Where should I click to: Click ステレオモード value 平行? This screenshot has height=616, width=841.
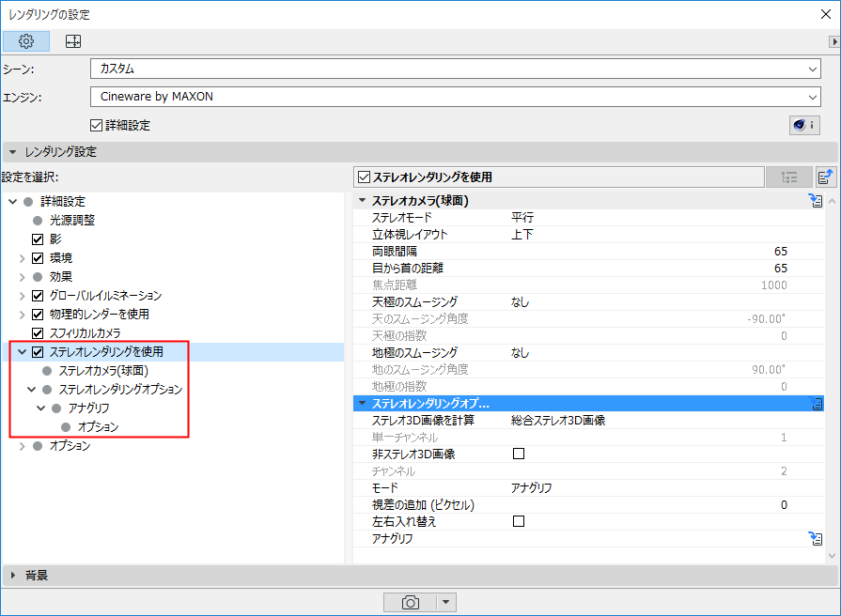tap(522, 217)
